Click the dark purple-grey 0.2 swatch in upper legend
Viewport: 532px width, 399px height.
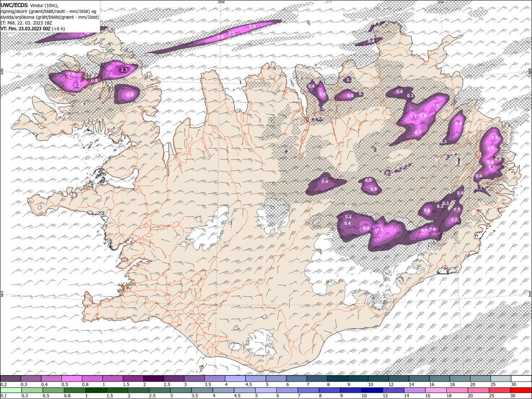10,378
